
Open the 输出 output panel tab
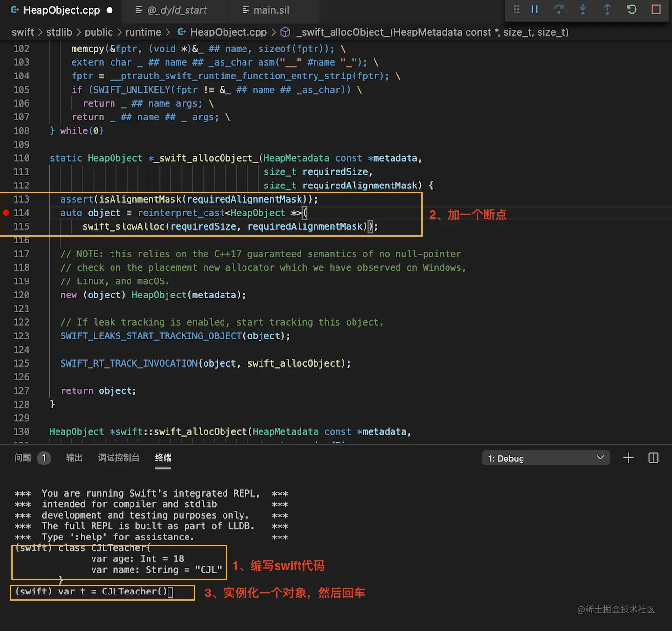click(x=74, y=458)
